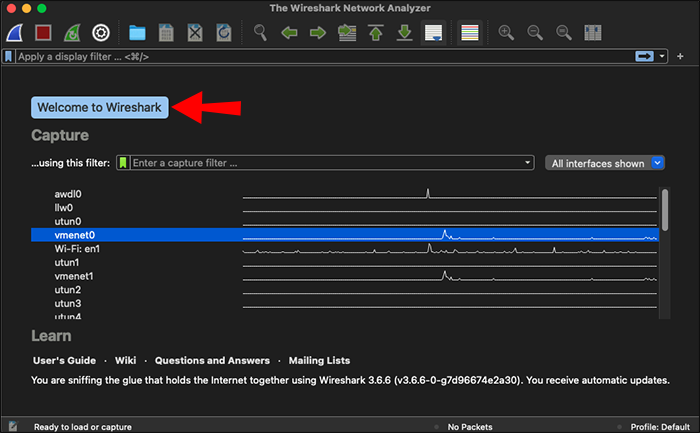Screen dimensions: 700x433
Task: Open the User's Guide link
Action: [x=64, y=360]
